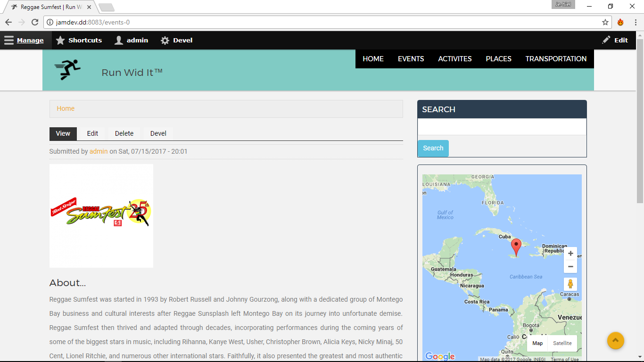The height and width of the screenshot is (362, 644).
Task: Open map Terms of Use link
Action: [x=565, y=360]
